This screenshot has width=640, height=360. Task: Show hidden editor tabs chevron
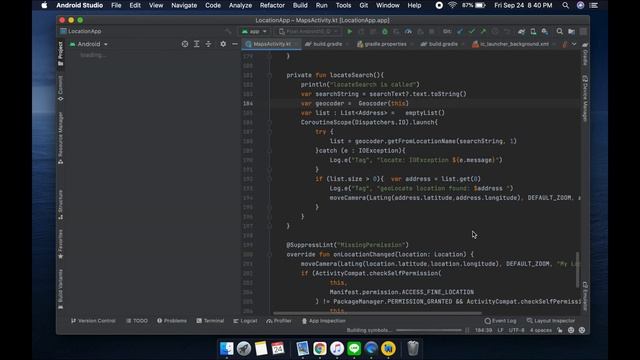574,44
